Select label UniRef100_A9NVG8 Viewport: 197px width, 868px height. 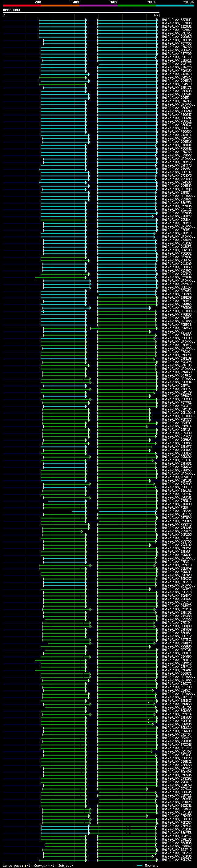177,328
